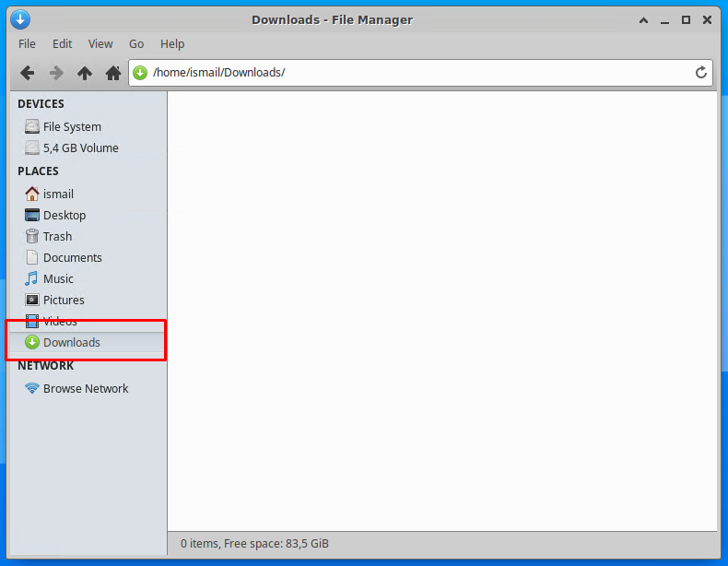The width and height of the screenshot is (728, 566).
Task: Reload the current folder with refresh icon
Action: [701, 73]
